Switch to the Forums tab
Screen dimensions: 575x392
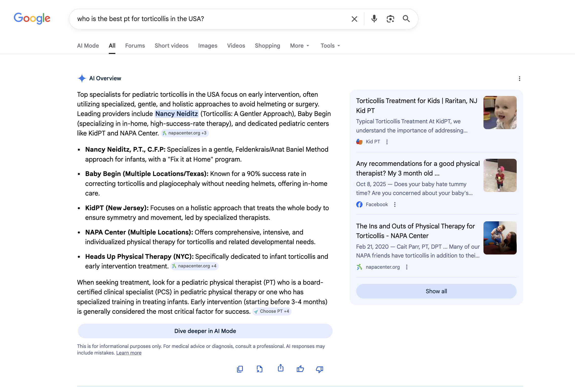135,46
